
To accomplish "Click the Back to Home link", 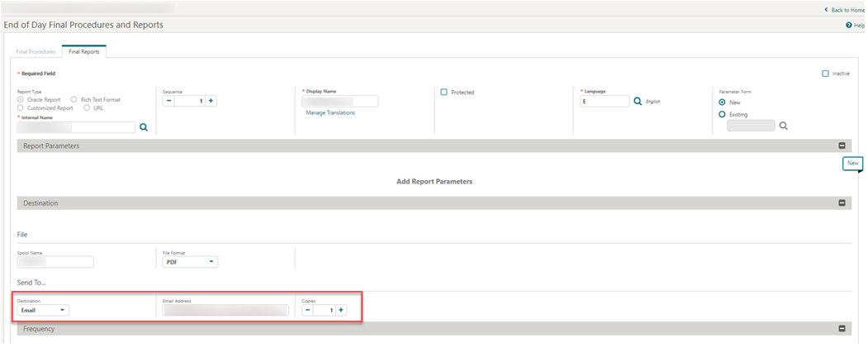I will click(843, 9).
